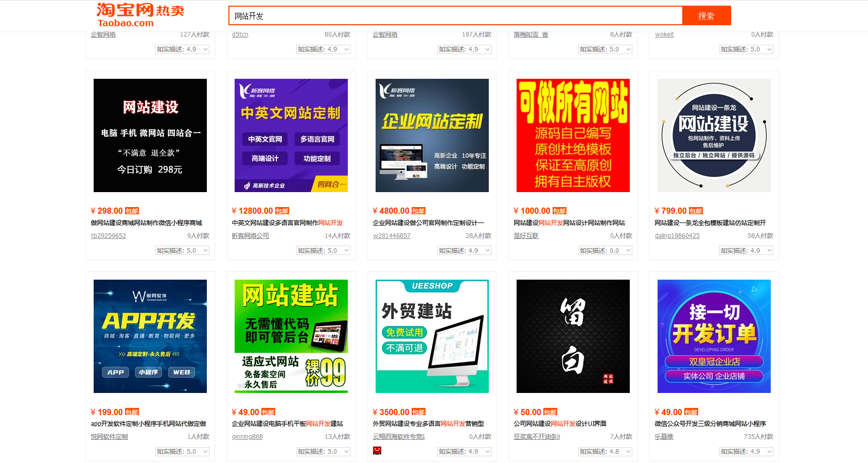This screenshot has width=868, height=463.
Task: Open the seller link w281446857
Action: pos(392,236)
